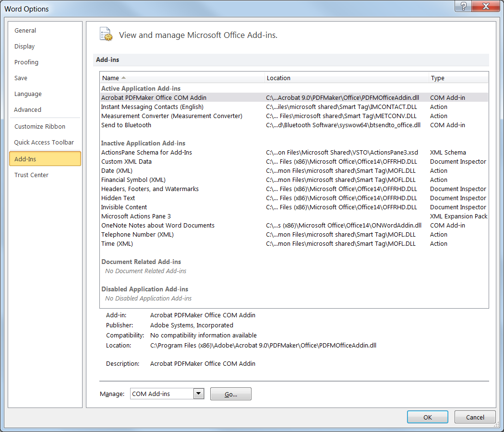Click the METCONV.DLL location cell
This screenshot has height=432, width=504.
[x=341, y=116]
